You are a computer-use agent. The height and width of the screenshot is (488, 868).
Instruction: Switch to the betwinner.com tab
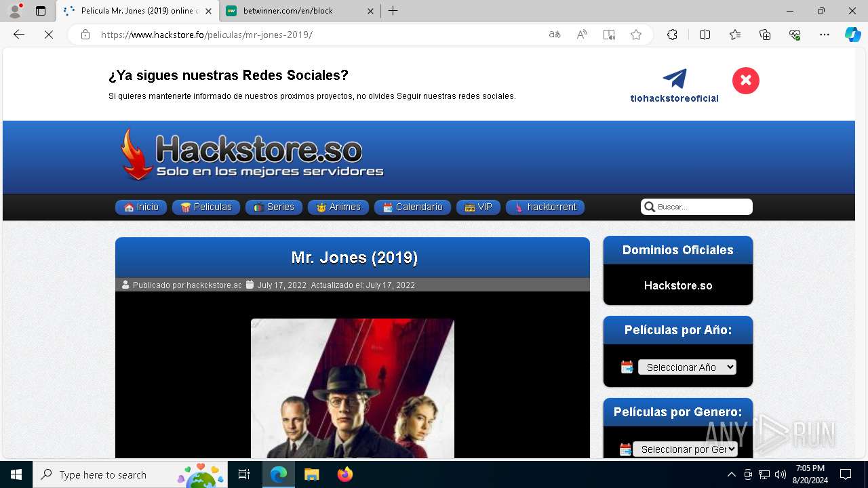pyautogui.click(x=300, y=11)
